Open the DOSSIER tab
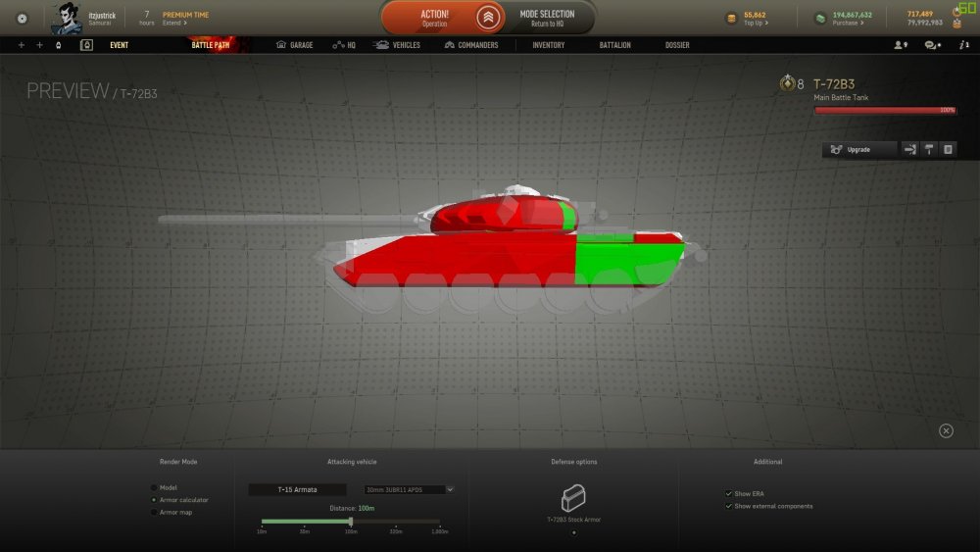Image resolution: width=980 pixels, height=552 pixels. 677,45
